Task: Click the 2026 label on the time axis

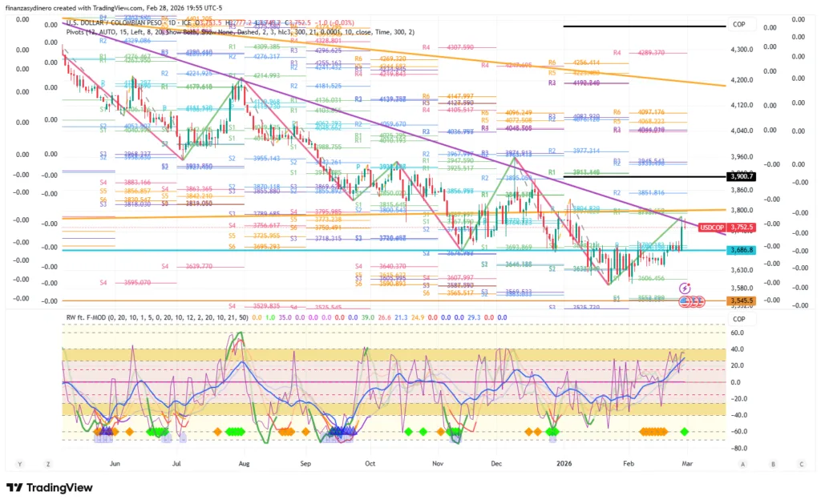Action: [565, 464]
